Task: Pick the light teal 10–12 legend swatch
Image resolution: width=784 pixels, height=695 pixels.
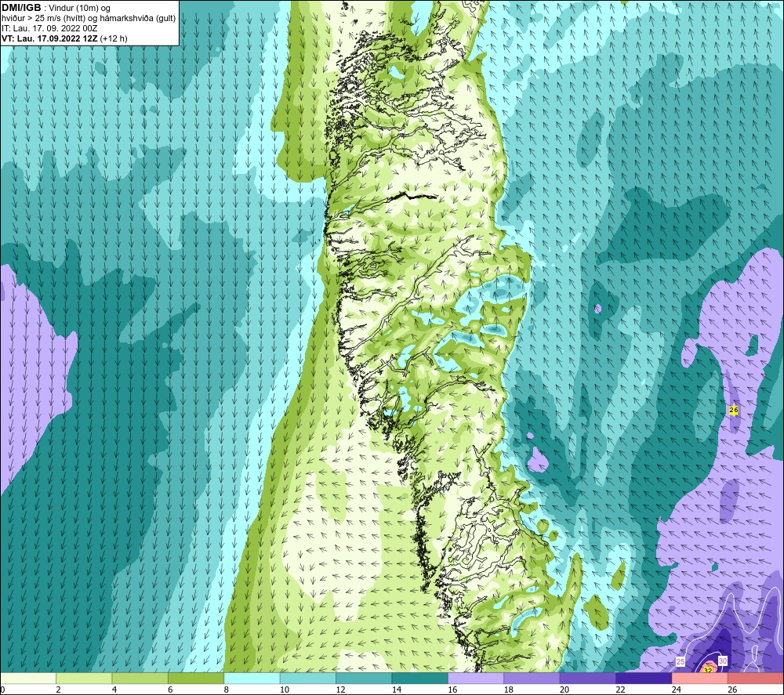Action: click(x=308, y=679)
